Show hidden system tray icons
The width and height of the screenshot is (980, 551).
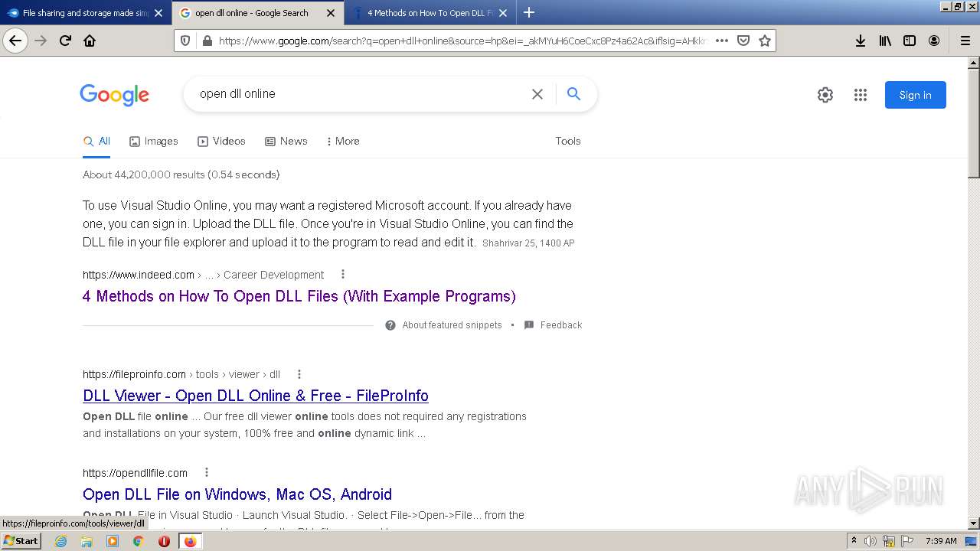[854, 541]
